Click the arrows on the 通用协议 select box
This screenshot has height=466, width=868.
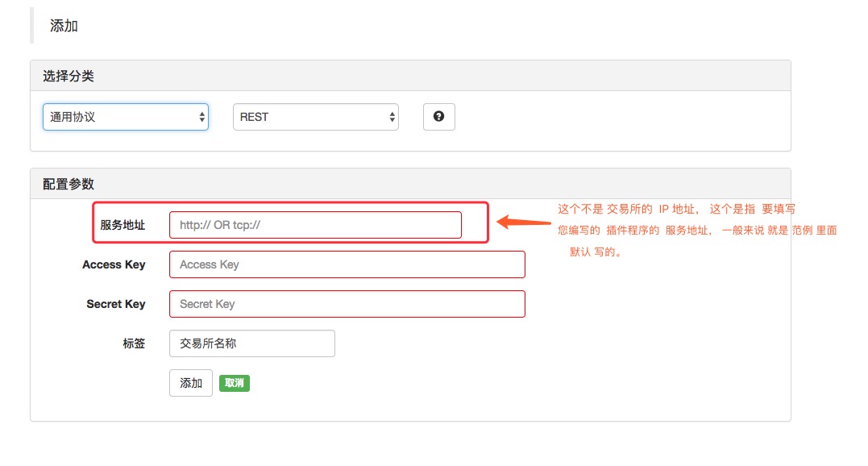pyautogui.click(x=202, y=117)
